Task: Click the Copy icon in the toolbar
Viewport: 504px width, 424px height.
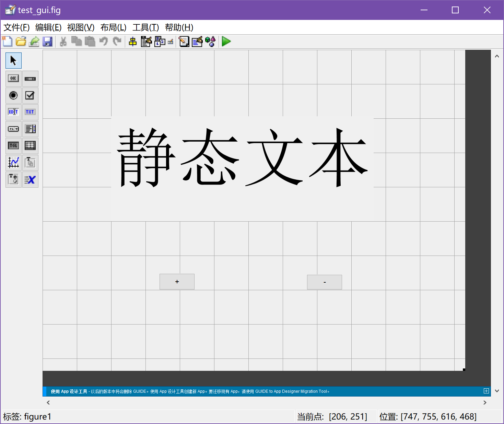Action: (76, 42)
